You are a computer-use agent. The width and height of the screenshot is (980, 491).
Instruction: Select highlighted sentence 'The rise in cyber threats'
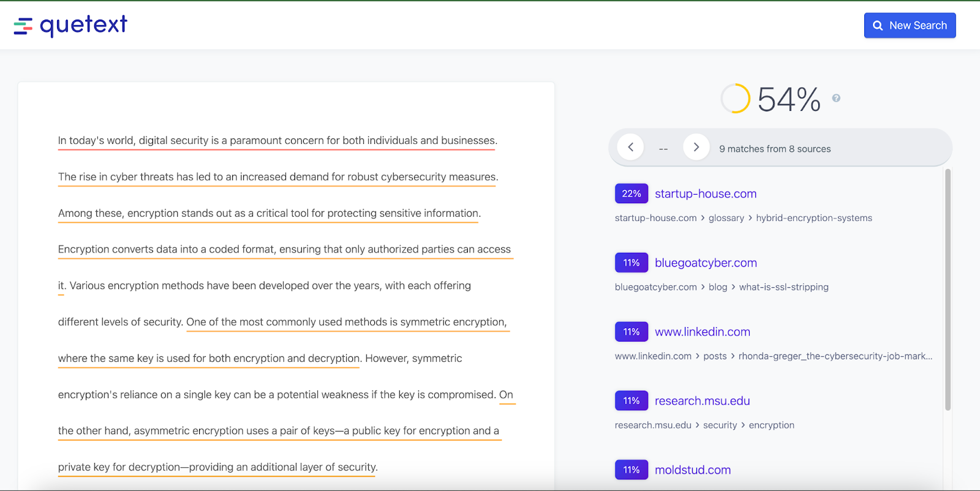[278, 177]
